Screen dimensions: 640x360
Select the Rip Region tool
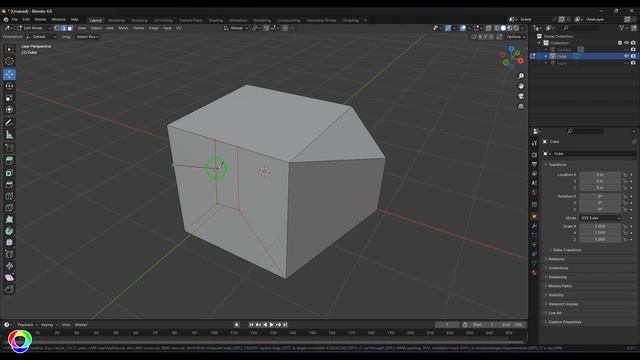[9, 289]
